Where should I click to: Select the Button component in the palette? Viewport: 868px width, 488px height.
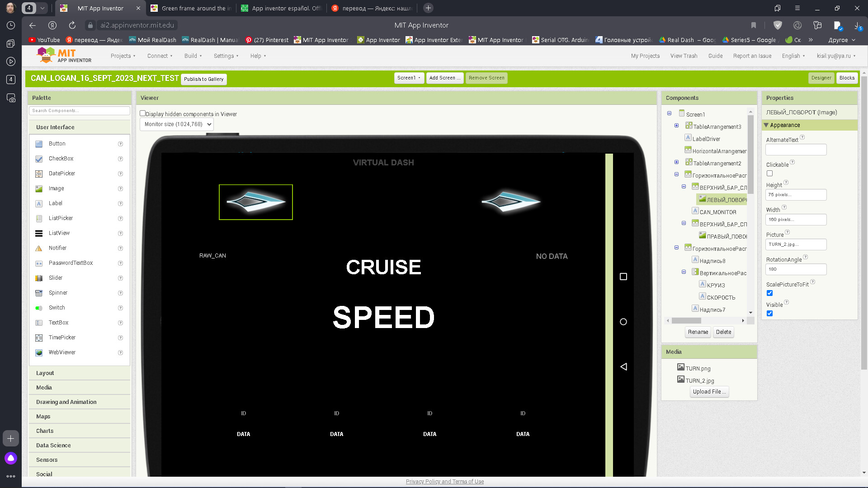(x=57, y=143)
